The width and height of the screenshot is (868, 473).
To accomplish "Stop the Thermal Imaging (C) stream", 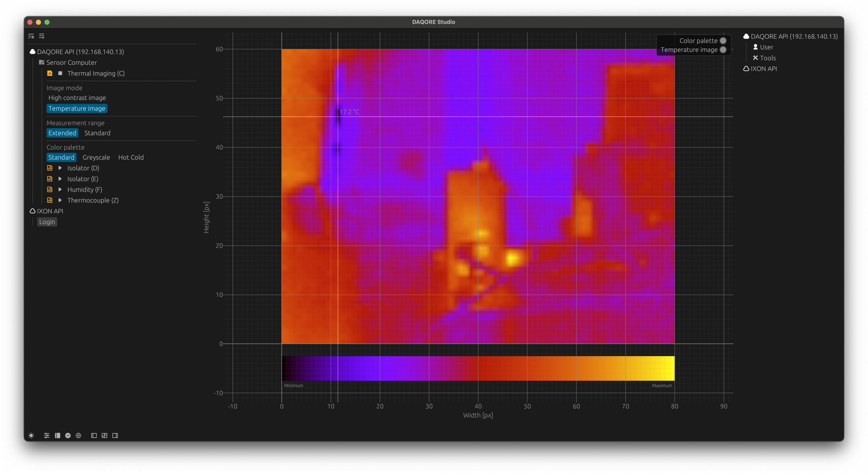I will point(60,73).
